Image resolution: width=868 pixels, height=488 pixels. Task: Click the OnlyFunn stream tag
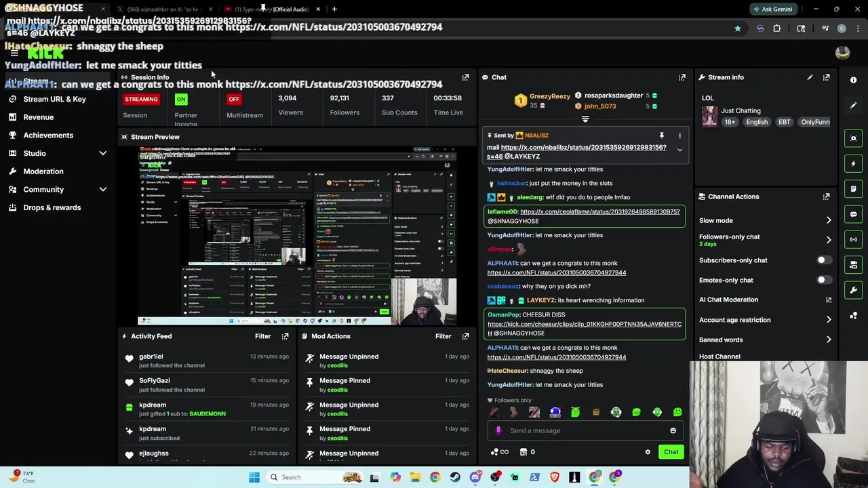click(815, 122)
